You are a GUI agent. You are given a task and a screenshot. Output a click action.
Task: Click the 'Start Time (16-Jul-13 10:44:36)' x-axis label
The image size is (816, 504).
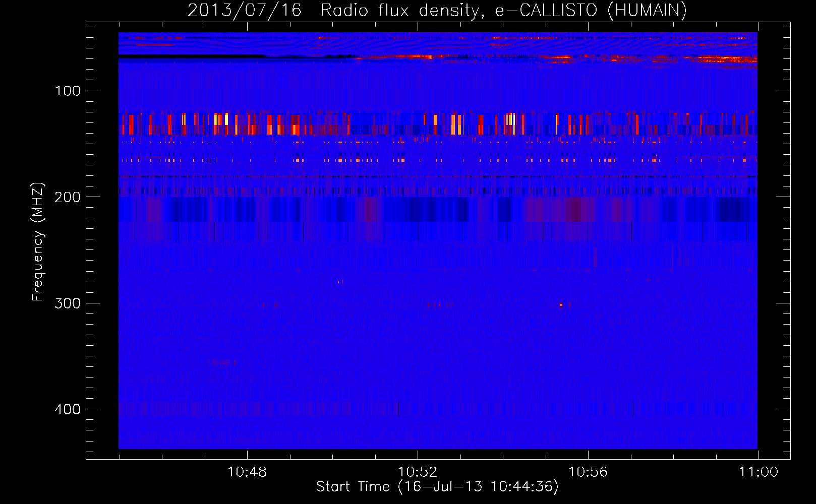[437, 486]
